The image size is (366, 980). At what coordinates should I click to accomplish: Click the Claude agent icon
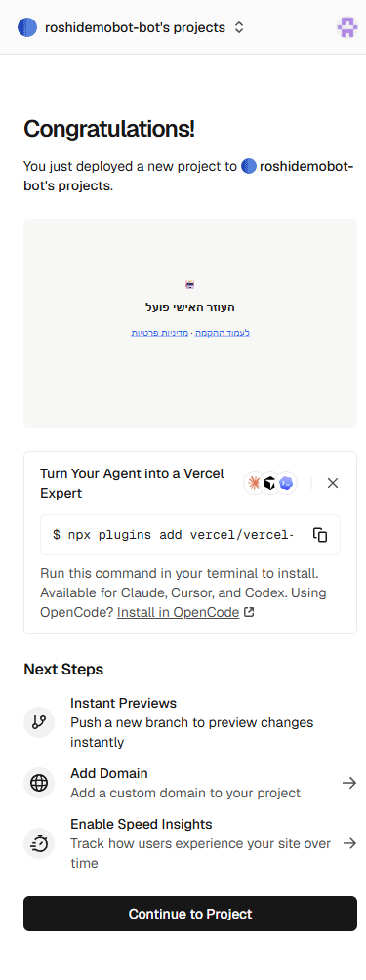(254, 483)
